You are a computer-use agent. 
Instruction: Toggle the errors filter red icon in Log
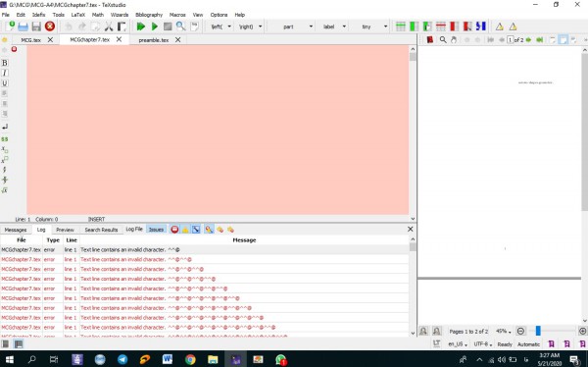174,230
